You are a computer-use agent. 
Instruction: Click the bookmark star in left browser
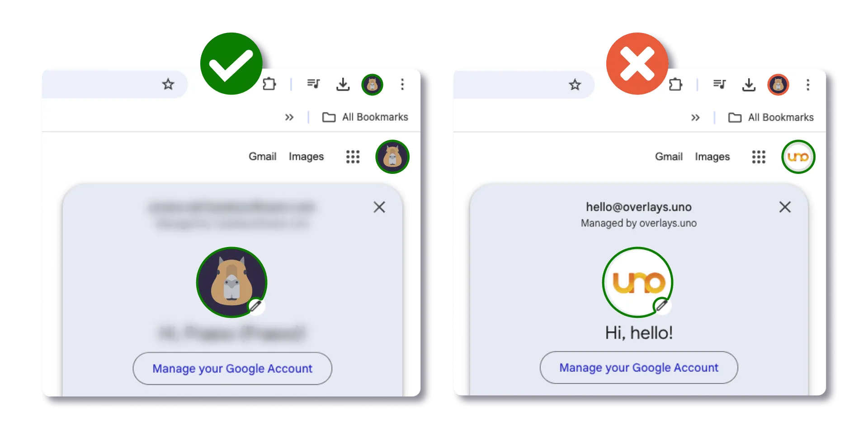click(x=168, y=84)
